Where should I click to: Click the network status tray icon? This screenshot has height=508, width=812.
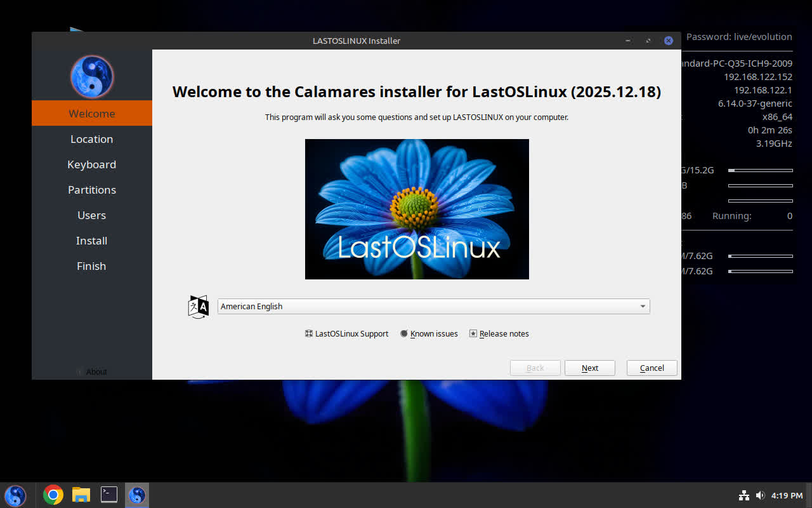744,495
